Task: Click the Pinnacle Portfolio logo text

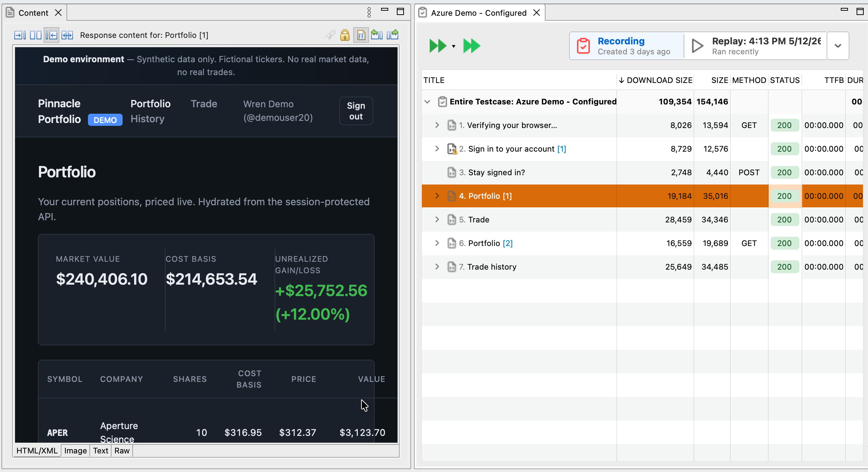Action: pos(59,111)
